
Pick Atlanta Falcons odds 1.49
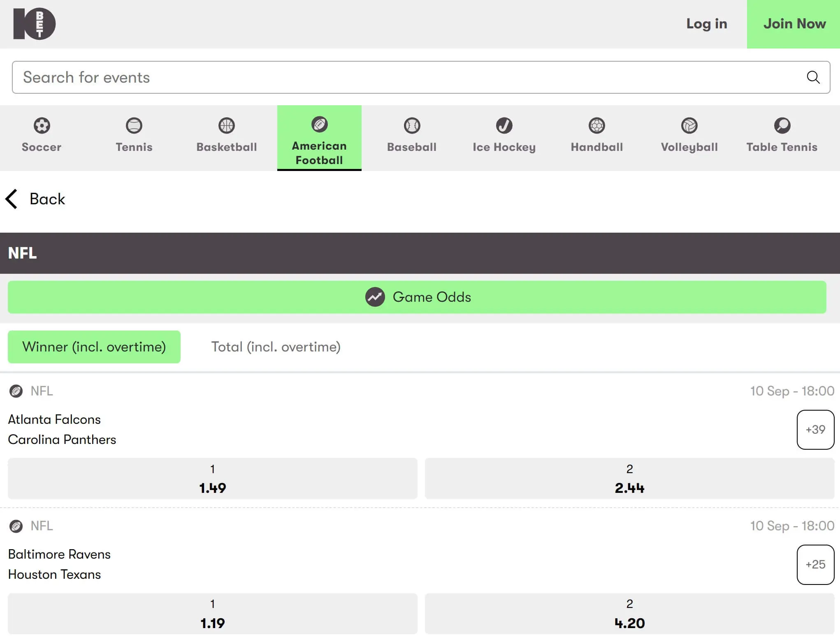coord(213,479)
